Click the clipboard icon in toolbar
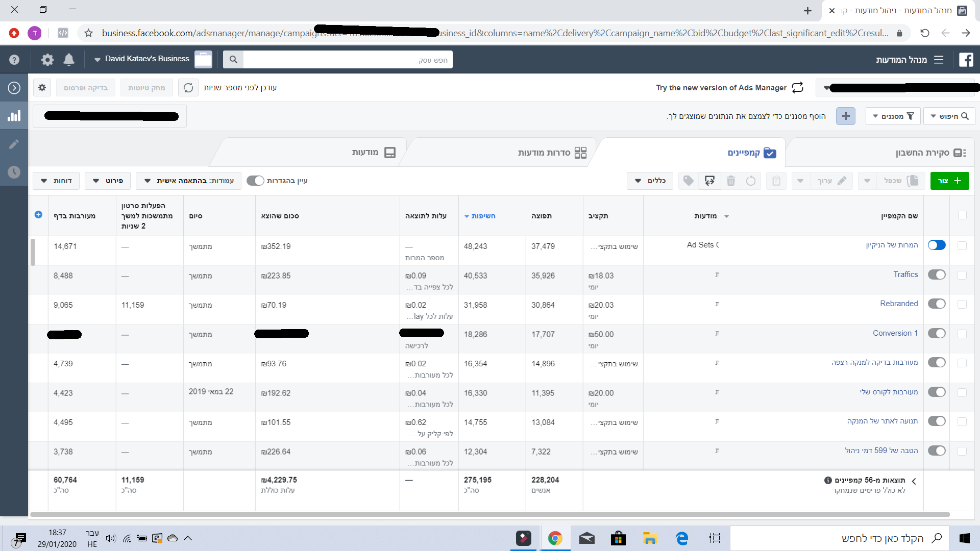 776,181
